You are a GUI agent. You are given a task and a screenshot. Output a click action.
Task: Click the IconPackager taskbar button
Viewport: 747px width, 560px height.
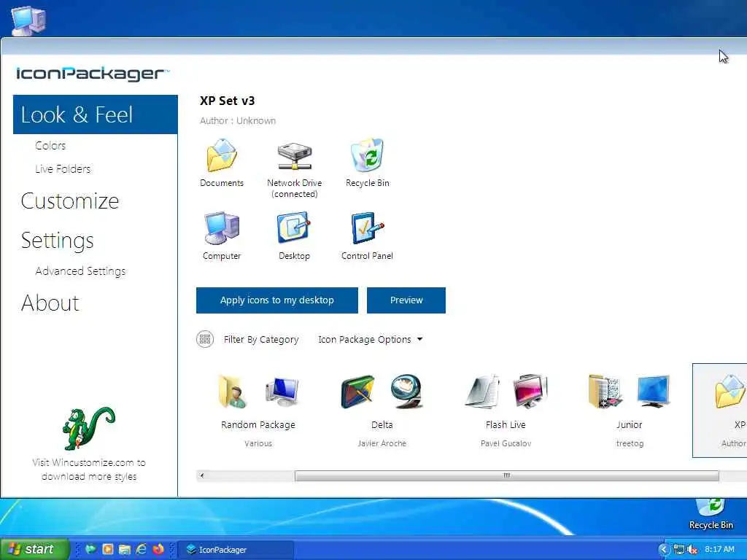[x=236, y=550]
